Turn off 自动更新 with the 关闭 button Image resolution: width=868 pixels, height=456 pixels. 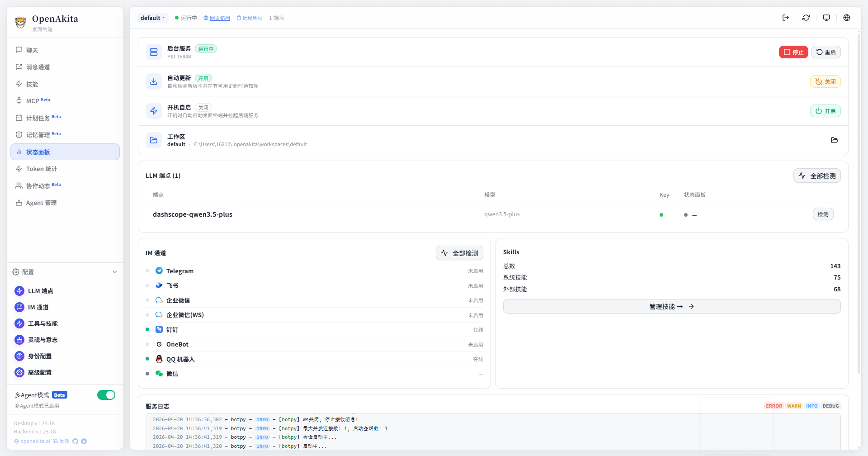[x=826, y=81]
